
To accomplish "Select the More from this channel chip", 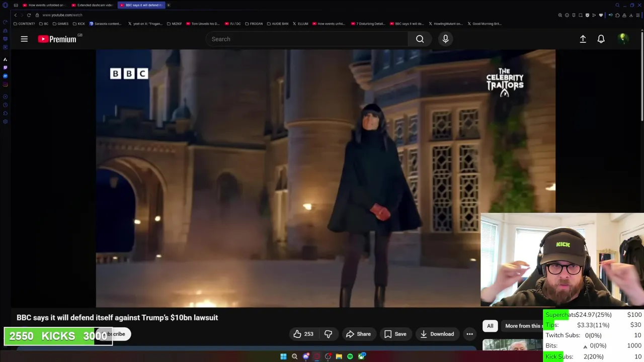I will [523, 326].
